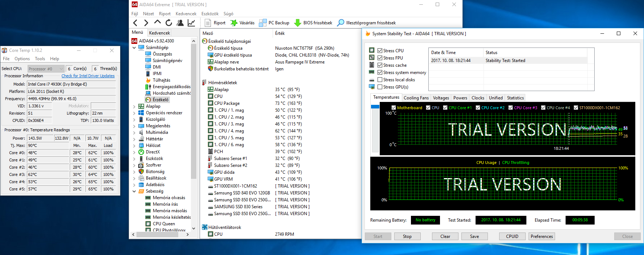Screen dimensions: 644x255
Task: Open the Options menu in Core Temp
Action: [22, 59]
